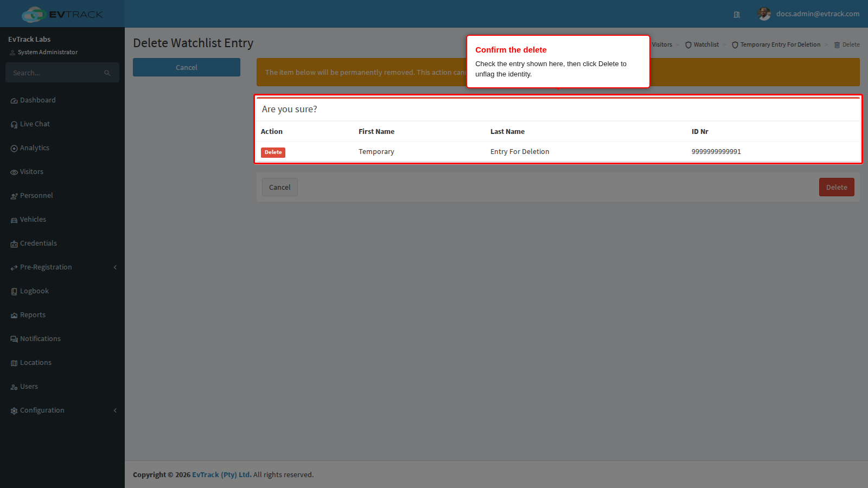Click the Visitors breadcrumb link

pyautogui.click(x=662, y=44)
